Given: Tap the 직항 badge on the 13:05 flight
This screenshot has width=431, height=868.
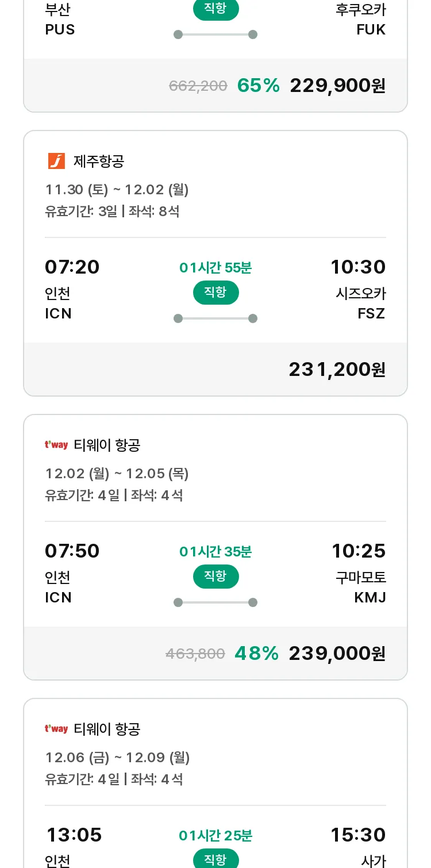Looking at the screenshot, I should coord(215,860).
